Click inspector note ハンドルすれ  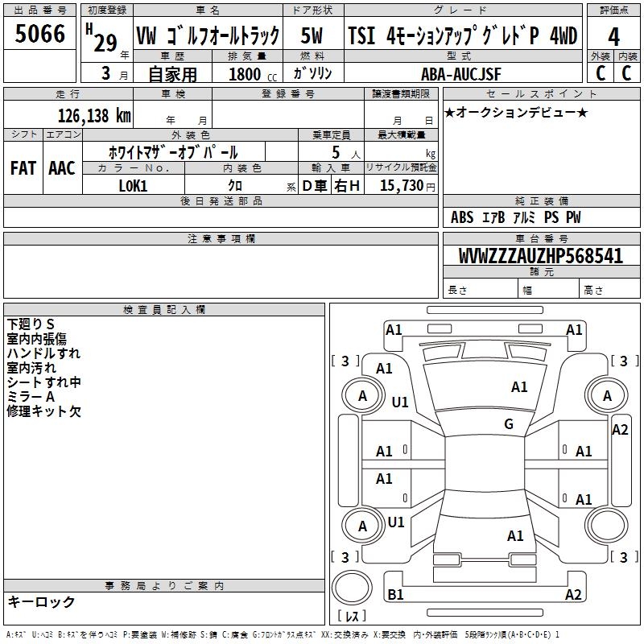[43, 353]
